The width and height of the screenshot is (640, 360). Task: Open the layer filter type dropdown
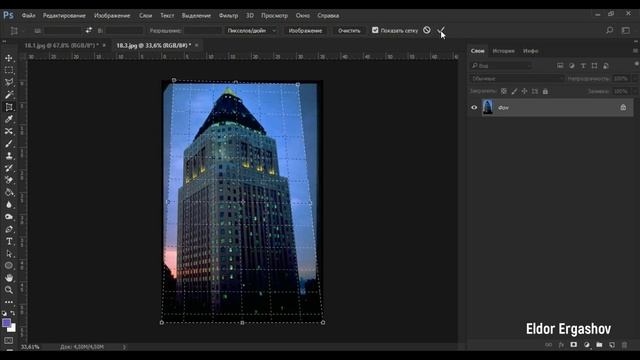point(501,66)
